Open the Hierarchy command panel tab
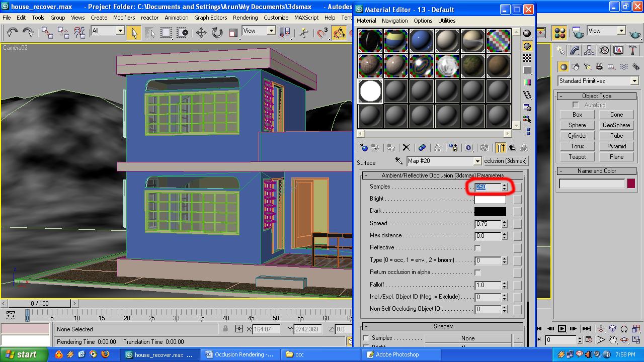 (589, 51)
